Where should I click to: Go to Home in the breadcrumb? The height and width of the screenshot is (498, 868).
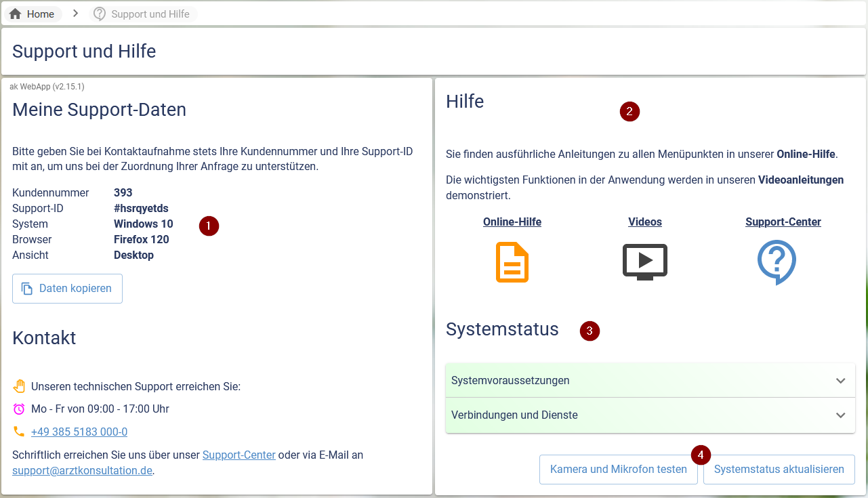(40, 14)
